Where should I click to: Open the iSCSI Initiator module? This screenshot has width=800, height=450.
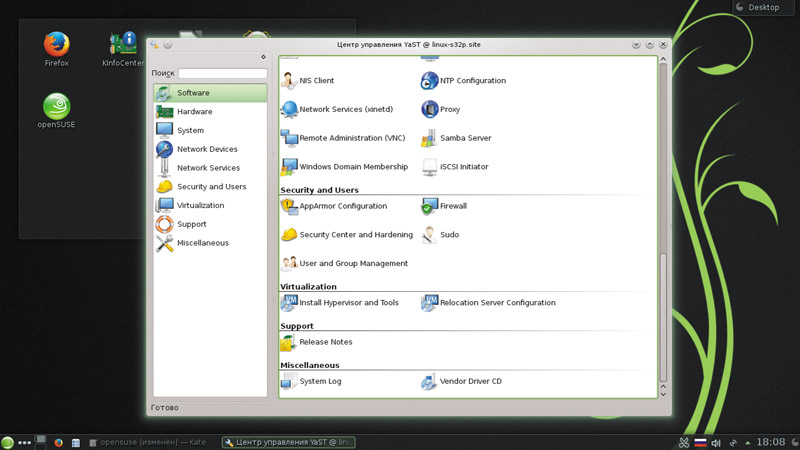455,166
